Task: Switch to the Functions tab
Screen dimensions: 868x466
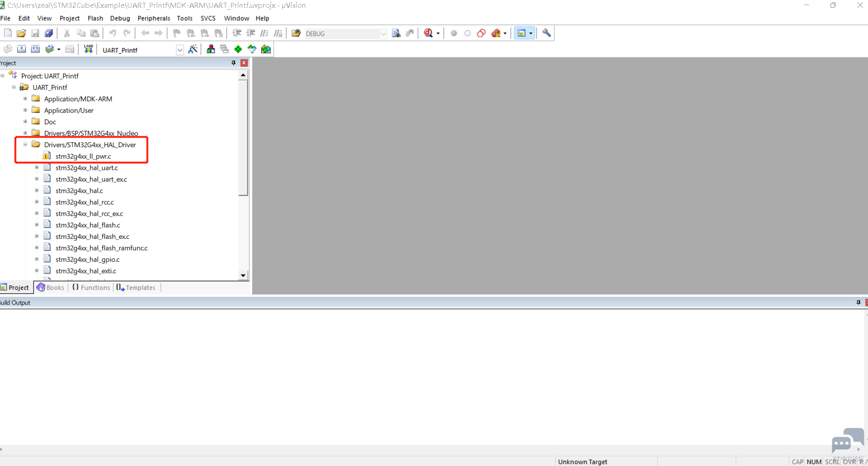Action: [x=91, y=288]
